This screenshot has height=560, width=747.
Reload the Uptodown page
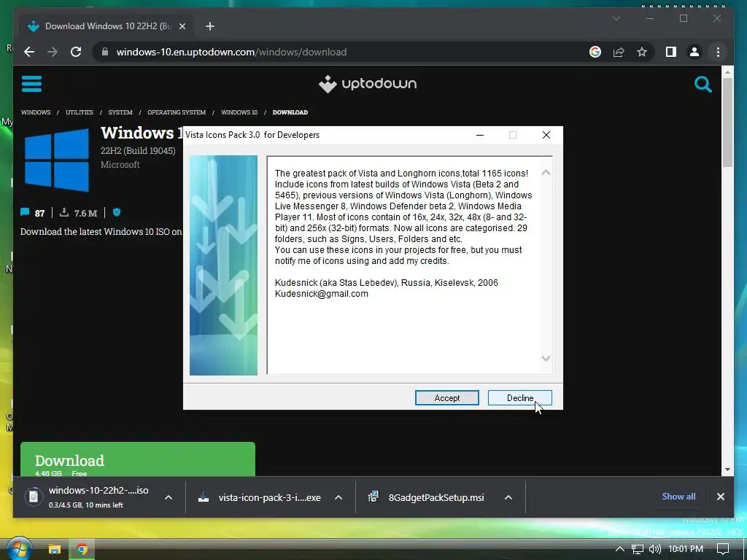pyautogui.click(x=76, y=52)
